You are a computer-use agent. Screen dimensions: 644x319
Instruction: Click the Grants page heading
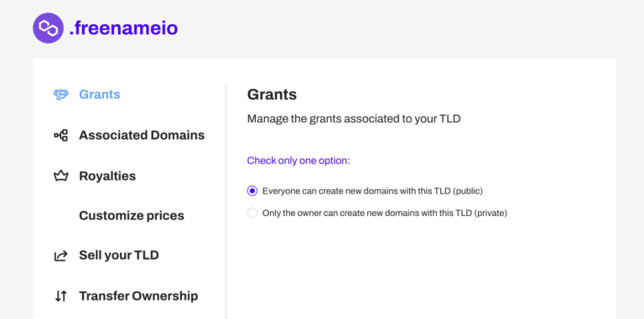pyautogui.click(x=272, y=95)
